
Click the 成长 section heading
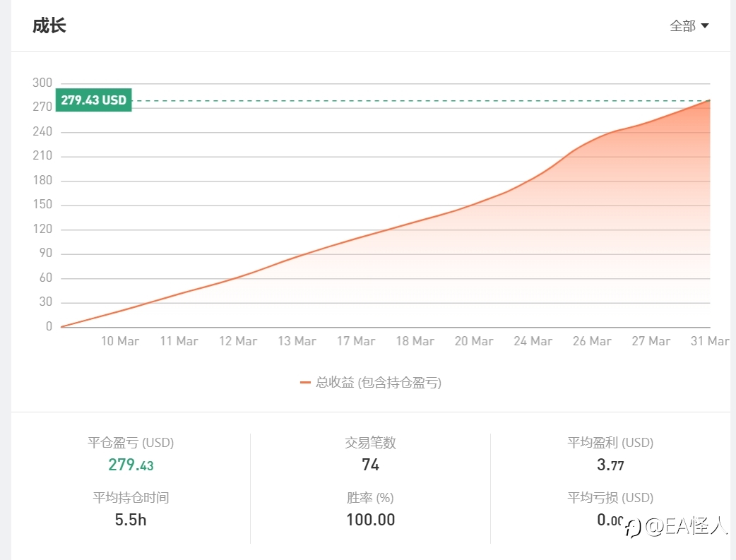[x=49, y=26]
